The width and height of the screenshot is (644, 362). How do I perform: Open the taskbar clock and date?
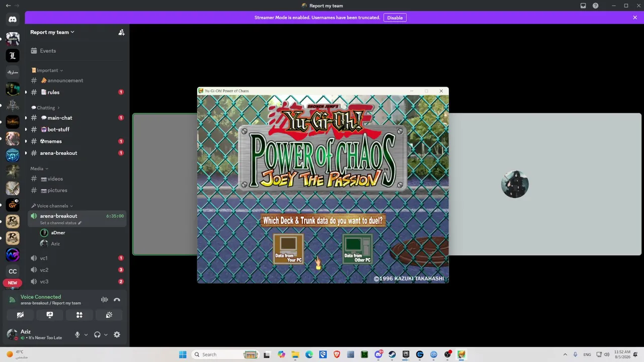tap(622, 354)
